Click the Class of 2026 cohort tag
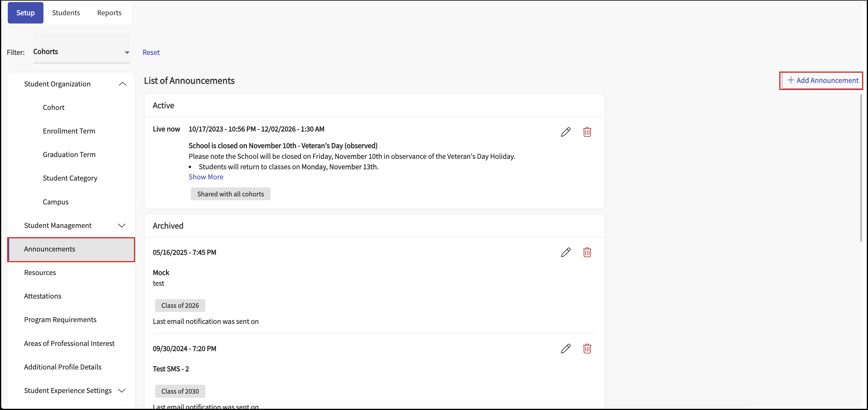Image resolution: width=868 pixels, height=410 pixels. coord(180,305)
